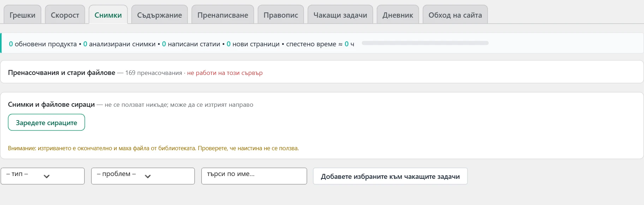This screenshot has width=644, height=205.
Task: Go to the Пренаписване tab
Action: (x=223, y=14)
